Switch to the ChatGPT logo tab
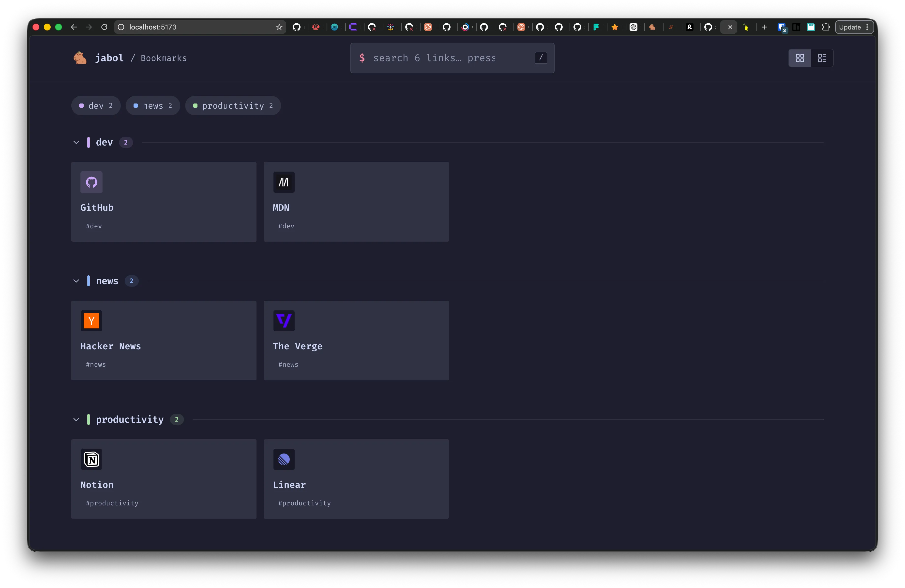905x588 pixels. tap(633, 27)
